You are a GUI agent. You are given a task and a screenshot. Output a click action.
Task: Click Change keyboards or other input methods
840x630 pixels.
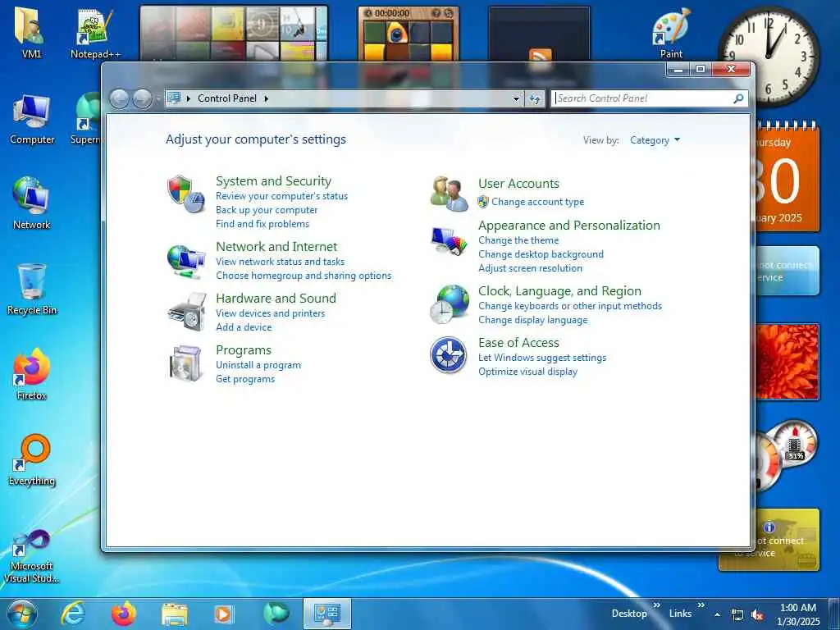(570, 306)
